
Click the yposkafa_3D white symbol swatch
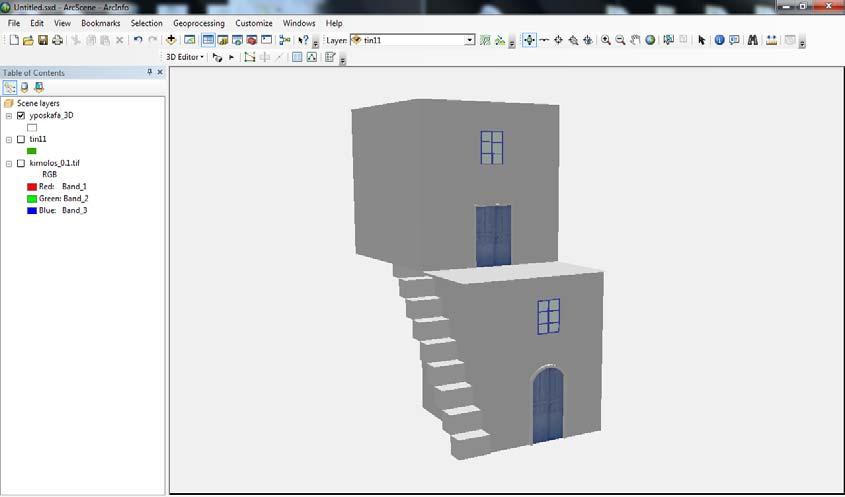(x=32, y=128)
